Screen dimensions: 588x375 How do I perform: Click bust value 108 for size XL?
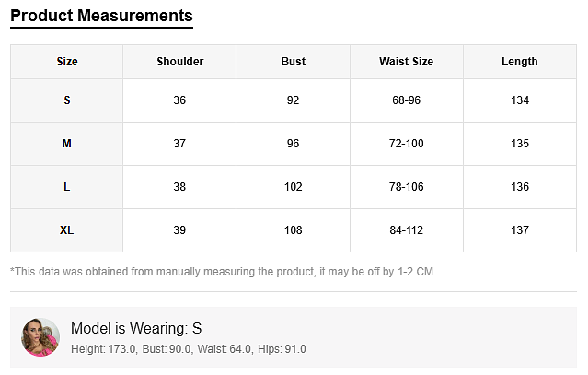point(293,230)
